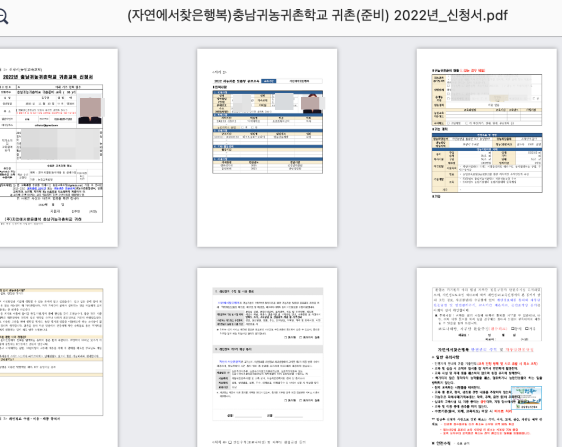Click the PDF file name title text

(318, 15)
